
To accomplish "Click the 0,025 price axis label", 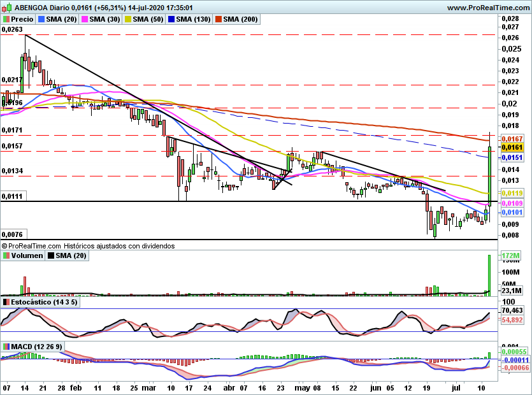I will [x=512, y=49].
